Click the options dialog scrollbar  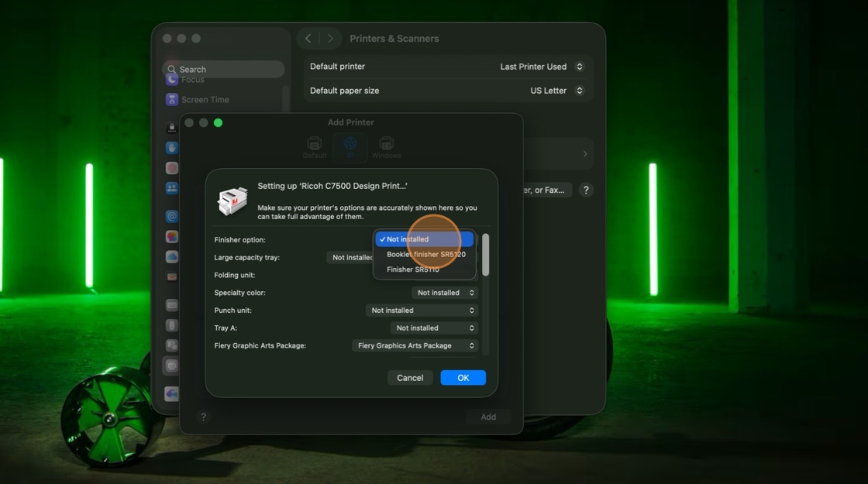[x=485, y=255]
